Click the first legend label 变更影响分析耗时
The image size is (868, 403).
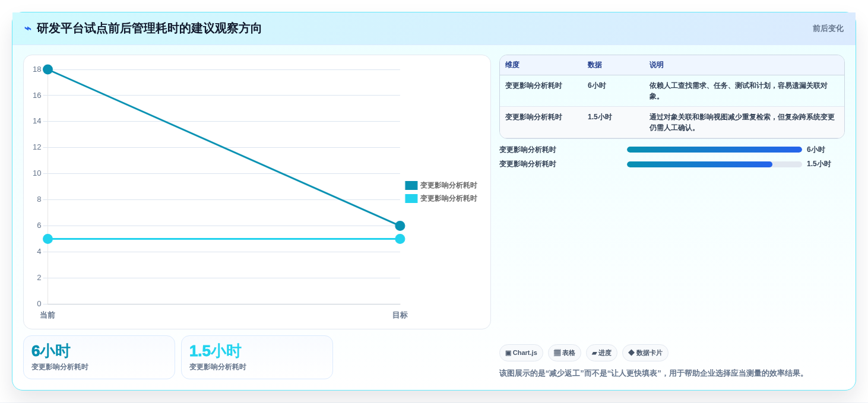[449, 185]
